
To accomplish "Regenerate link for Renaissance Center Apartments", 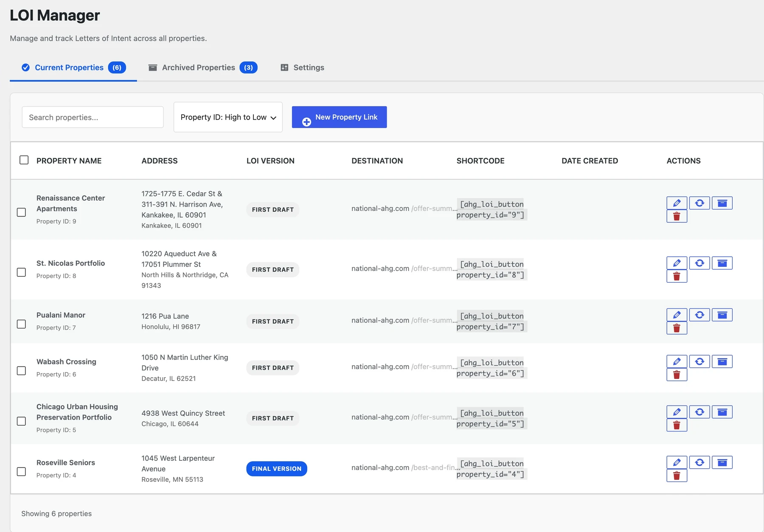I will 699,203.
